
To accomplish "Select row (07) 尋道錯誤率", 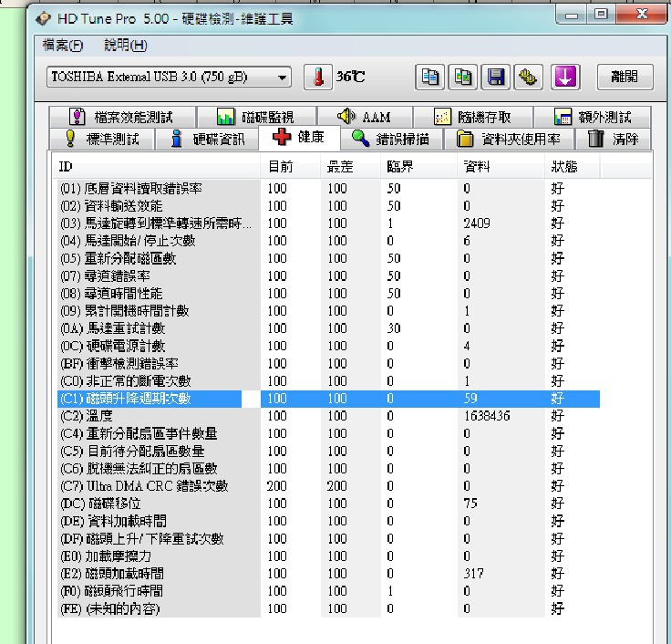I will click(x=328, y=275).
